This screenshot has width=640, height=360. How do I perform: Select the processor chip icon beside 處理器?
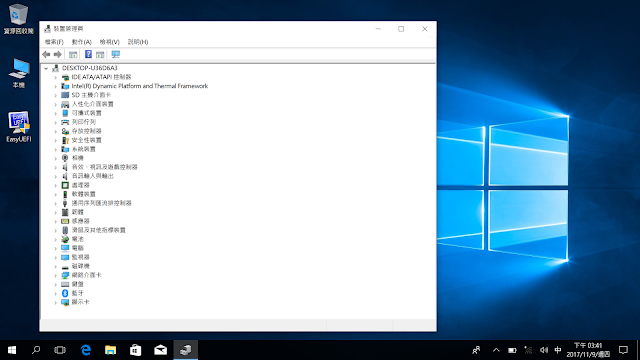[65, 185]
